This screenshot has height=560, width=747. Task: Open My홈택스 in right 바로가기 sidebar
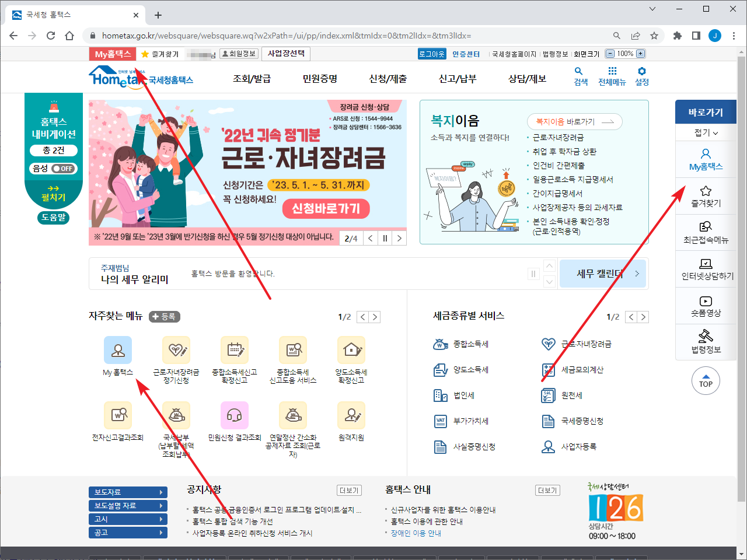coord(706,160)
